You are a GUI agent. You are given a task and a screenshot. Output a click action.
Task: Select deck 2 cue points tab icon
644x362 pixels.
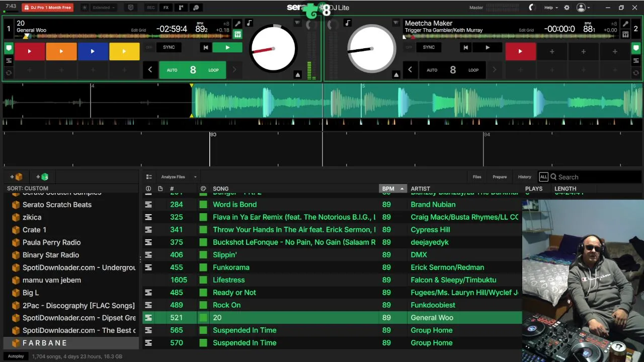636,48
